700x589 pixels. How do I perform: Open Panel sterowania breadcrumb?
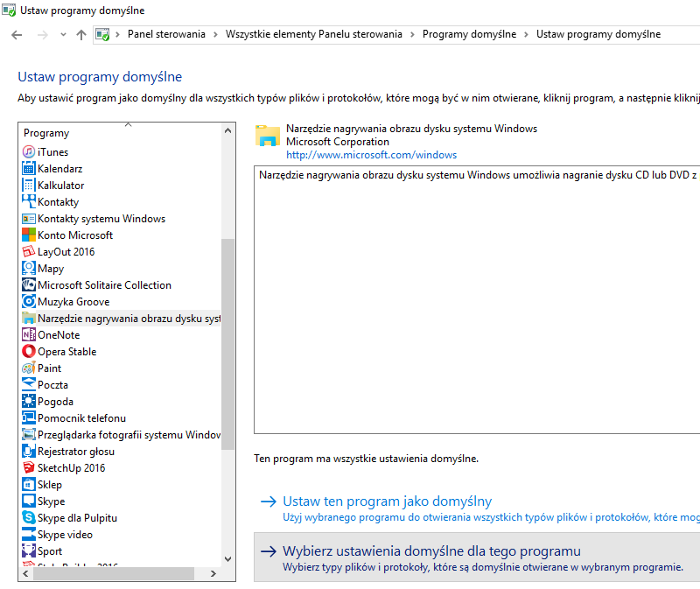point(166,34)
